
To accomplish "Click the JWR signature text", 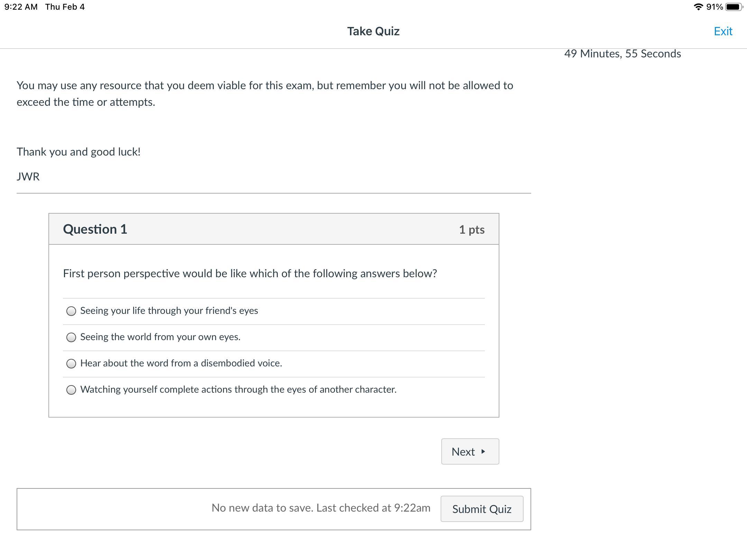I will tap(28, 177).
